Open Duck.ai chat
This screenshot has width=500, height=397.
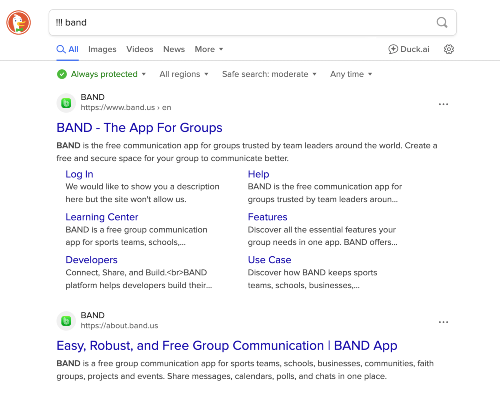409,49
